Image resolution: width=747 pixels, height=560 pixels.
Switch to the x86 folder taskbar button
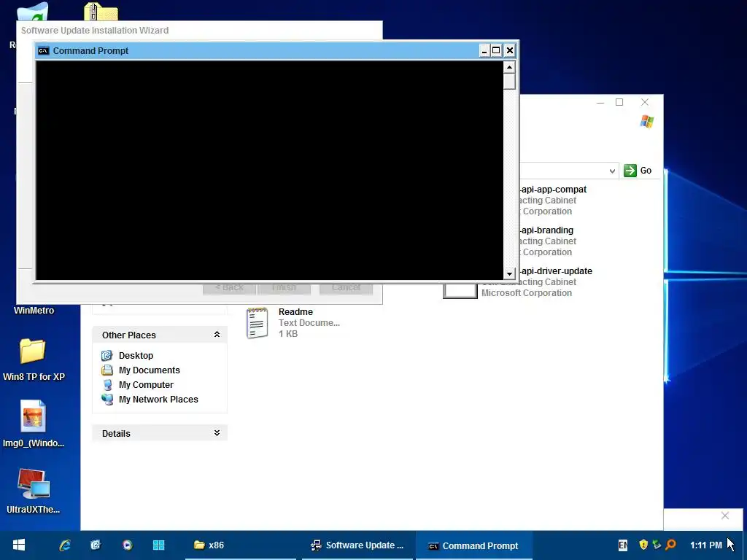pyautogui.click(x=240, y=545)
